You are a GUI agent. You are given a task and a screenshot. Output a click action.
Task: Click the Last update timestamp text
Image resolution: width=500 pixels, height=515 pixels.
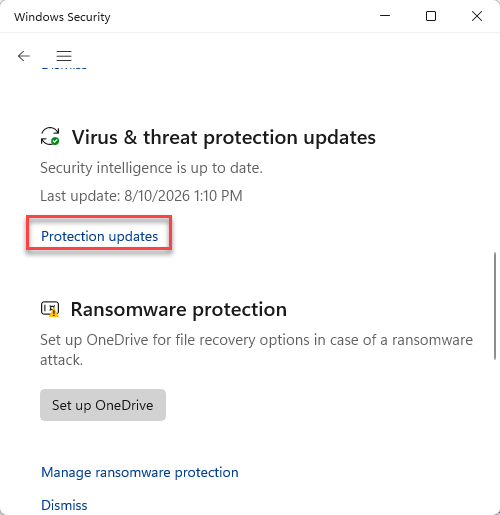pyautogui.click(x=141, y=196)
